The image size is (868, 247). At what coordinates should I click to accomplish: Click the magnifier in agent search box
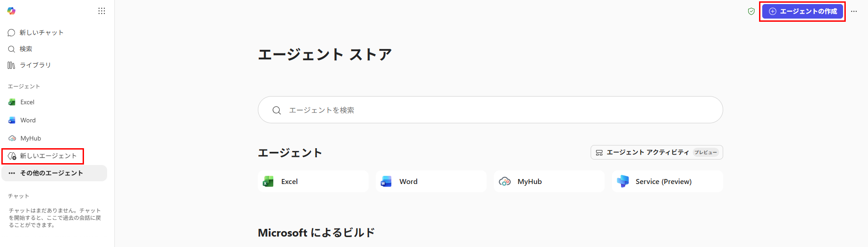tap(276, 110)
